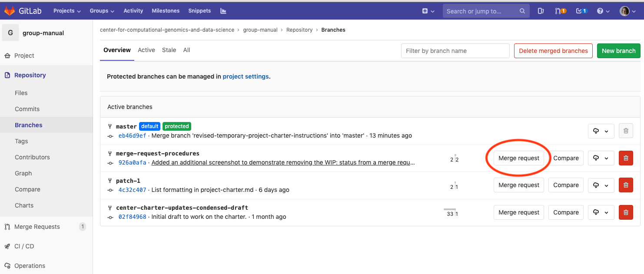Select Branches in the sidebar
This screenshot has height=274, width=644.
pos(29,125)
